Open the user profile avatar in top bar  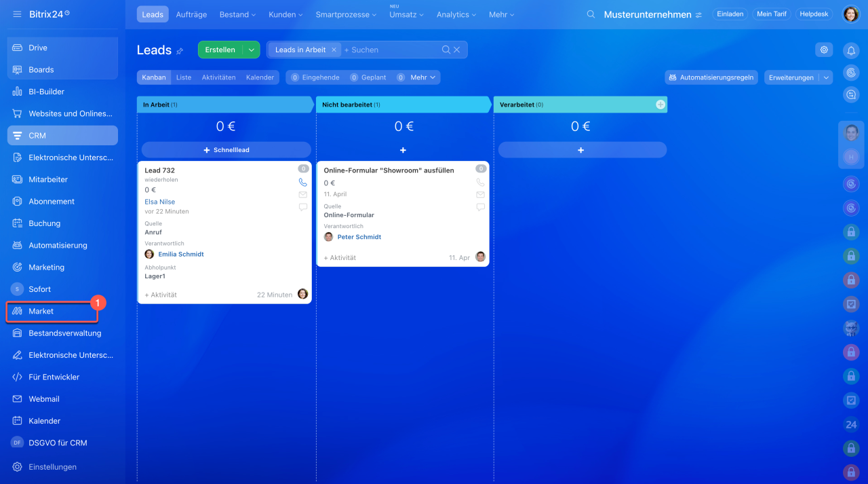[x=851, y=14]
